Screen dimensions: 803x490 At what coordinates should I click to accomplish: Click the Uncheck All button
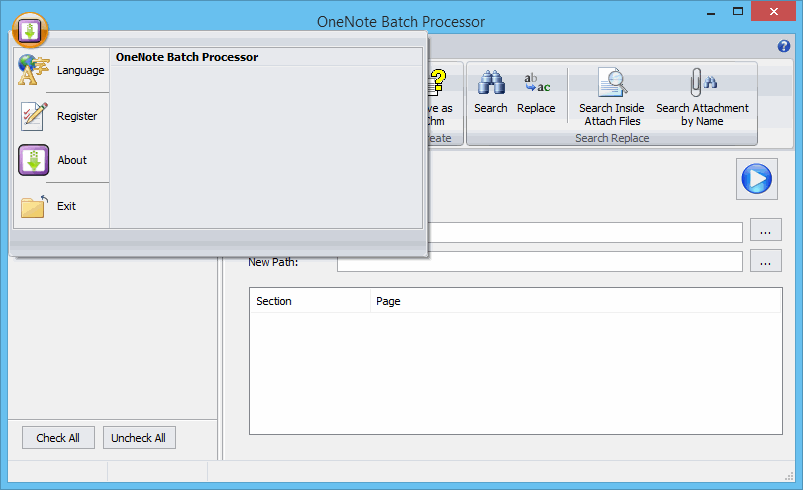coord(139,438)
